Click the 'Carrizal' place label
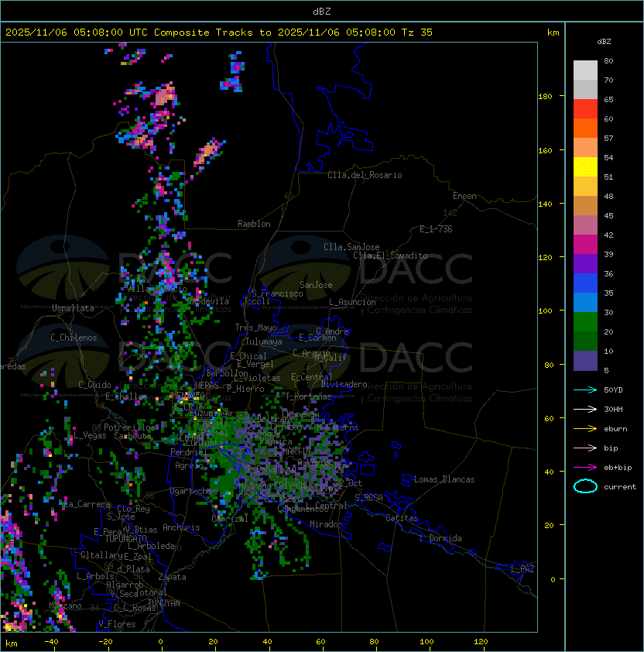644x652 pixels. point(230,519)
